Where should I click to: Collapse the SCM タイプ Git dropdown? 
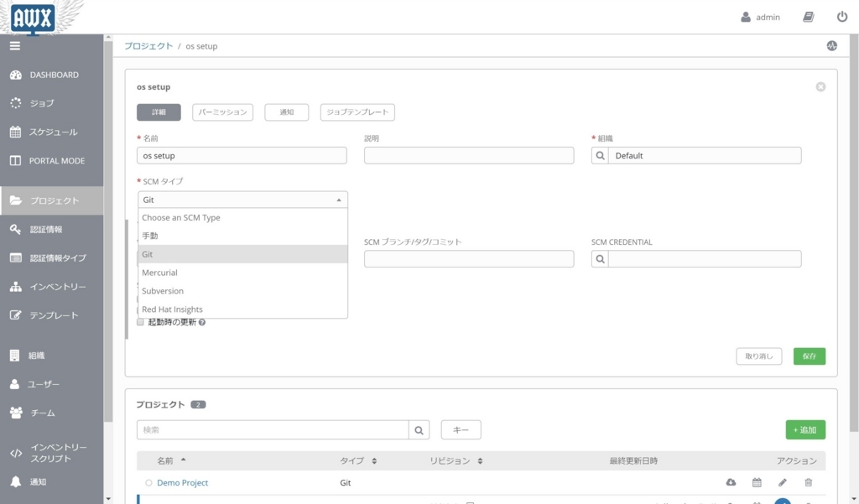coord(242,200)
